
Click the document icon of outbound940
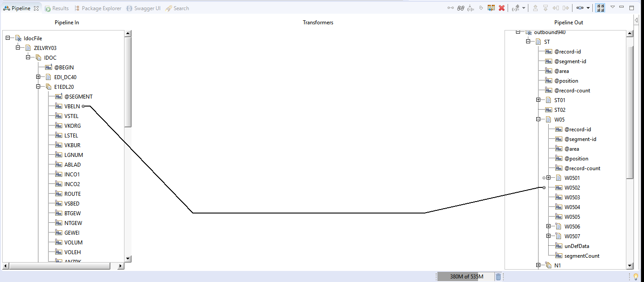pyautogui.click(x=528, y=32)
